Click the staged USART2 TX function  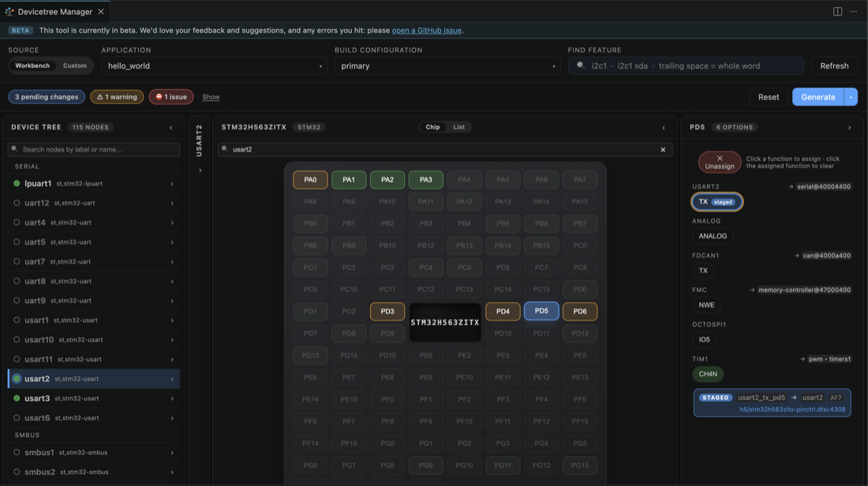pyautogui.click(x=716, y=202)
